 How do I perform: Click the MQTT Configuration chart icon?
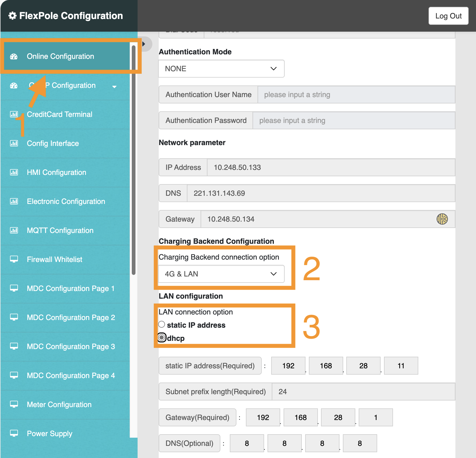pyautogui.click(x=14, y=231)
